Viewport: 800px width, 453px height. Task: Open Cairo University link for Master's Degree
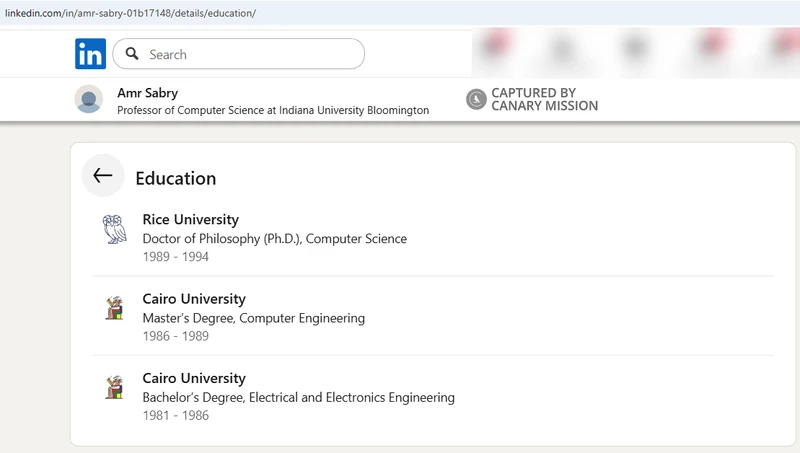point(193,299)
